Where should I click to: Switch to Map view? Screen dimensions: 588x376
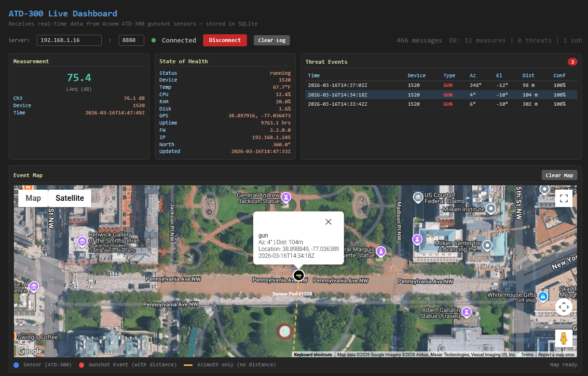33,198
